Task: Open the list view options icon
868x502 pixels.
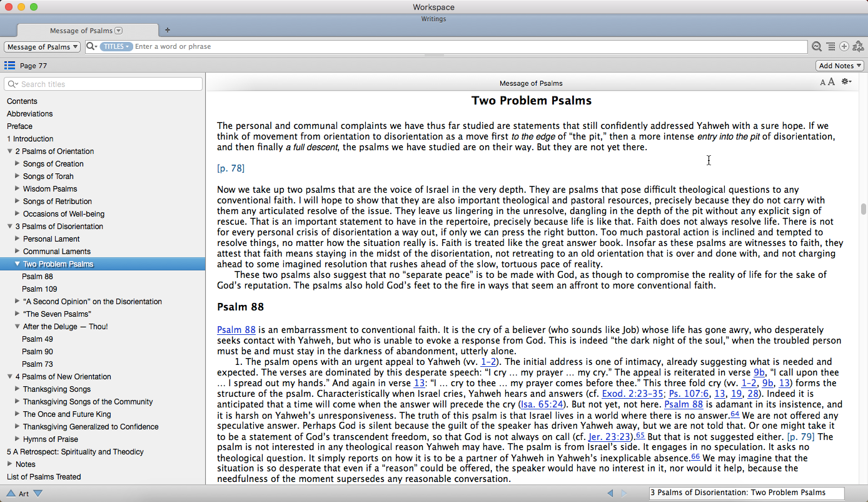Action: click(830, 46)
